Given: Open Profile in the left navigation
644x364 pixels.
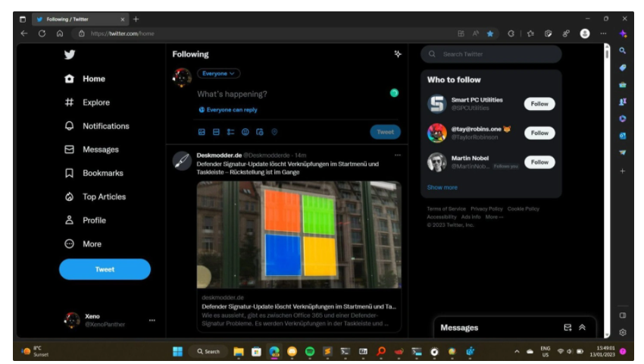Looking at the screenshot, I should (86, 220).
